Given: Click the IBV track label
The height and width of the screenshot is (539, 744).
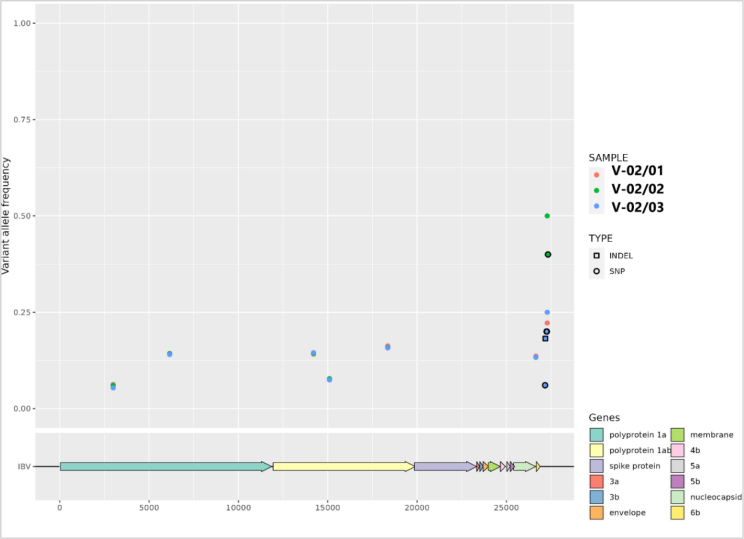Looking at the screenshot, I should coord(23,467).
